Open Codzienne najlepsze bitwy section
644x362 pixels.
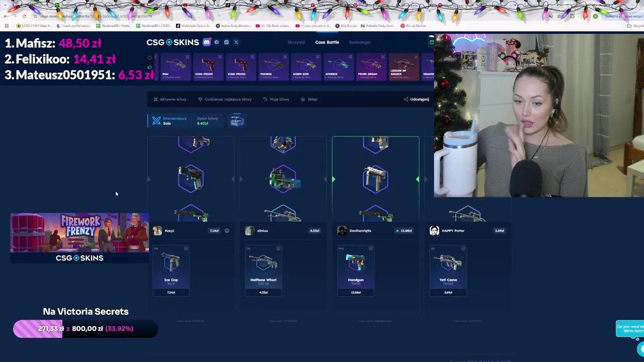(224, 99)
